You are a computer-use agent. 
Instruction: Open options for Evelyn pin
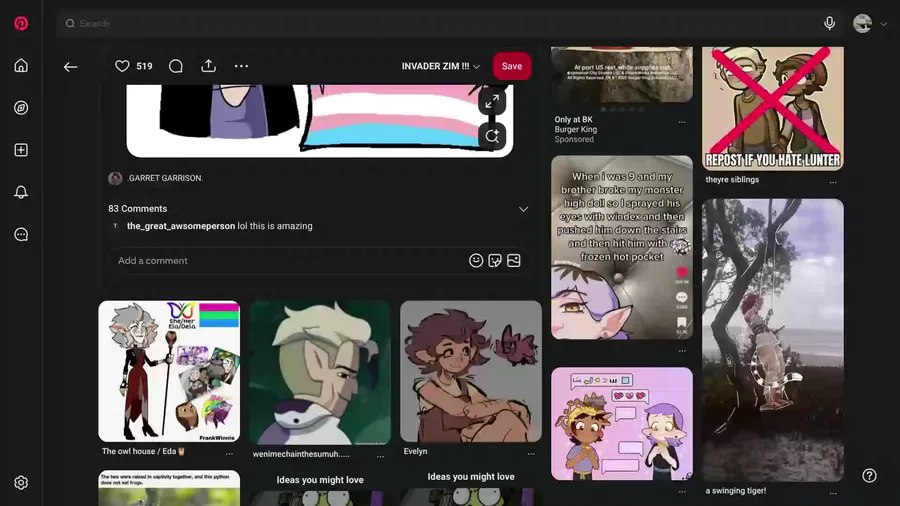tap(531, 454)
